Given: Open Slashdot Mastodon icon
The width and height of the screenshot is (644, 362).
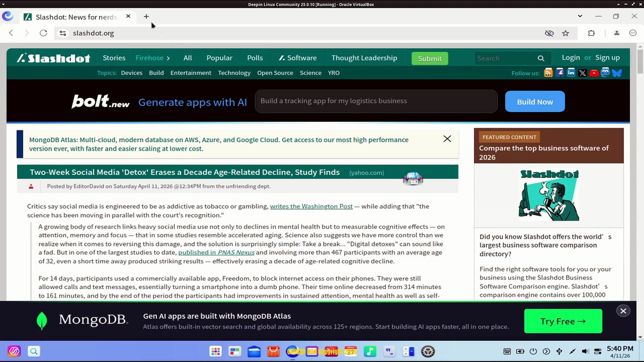Looking at the screenshot, I should tap(605, 73).
